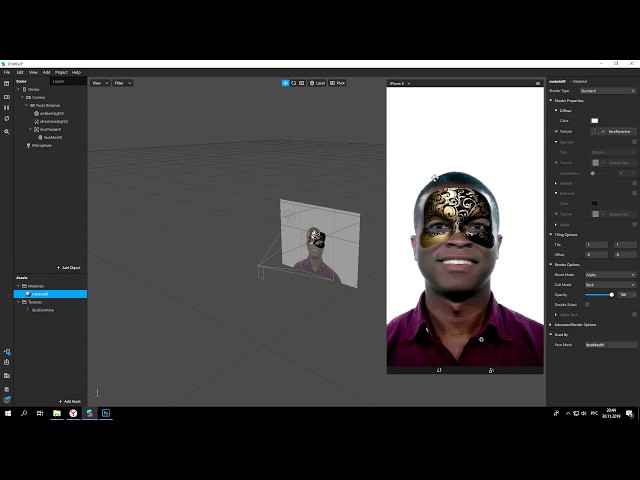Click the restart icon in left toolbar
Viewport: 640px width, 480px height.
tap(7, 118)
